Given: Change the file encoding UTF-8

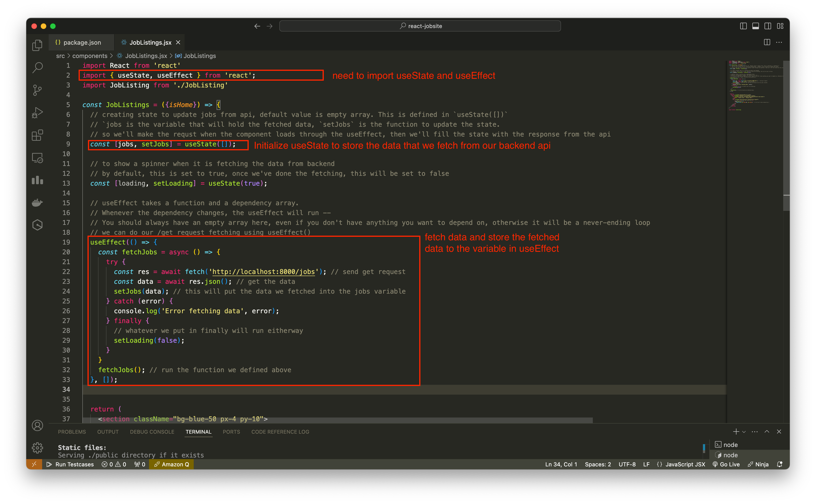Looking at the screenshot, I should [627, 464].
